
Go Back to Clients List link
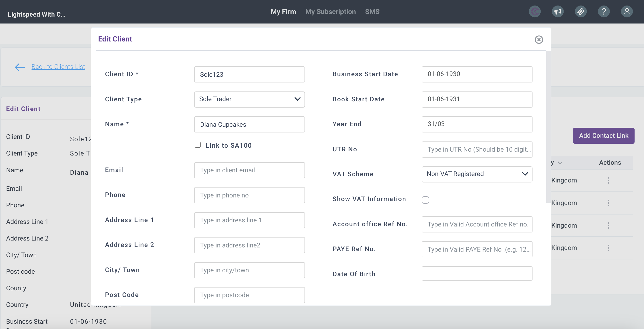pos(58,67)
